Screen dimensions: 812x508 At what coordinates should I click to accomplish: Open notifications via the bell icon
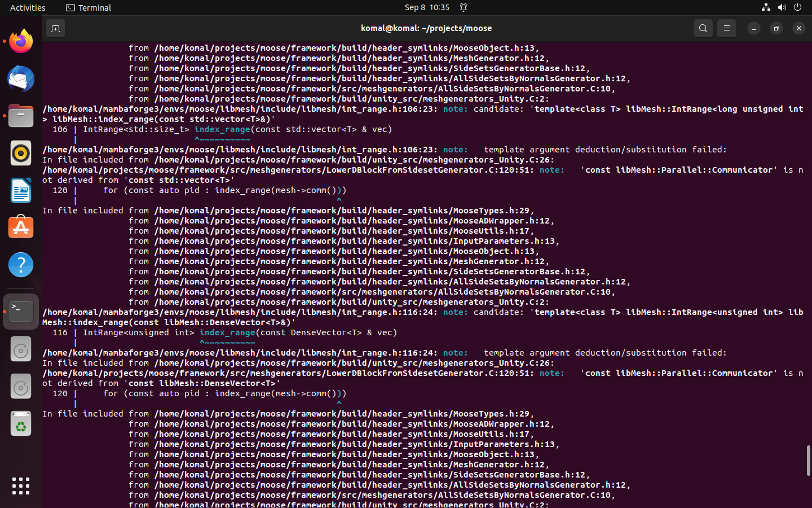(462, 7)
